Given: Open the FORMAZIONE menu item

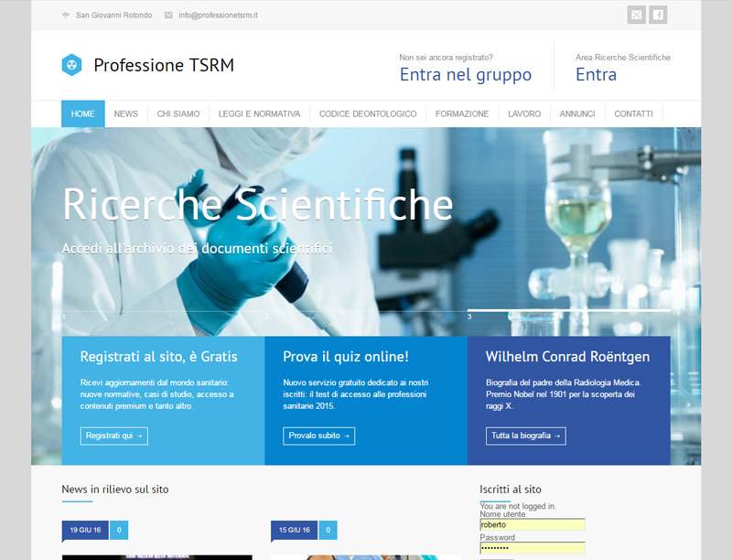Looking at the screenshot, I should 462,113.
